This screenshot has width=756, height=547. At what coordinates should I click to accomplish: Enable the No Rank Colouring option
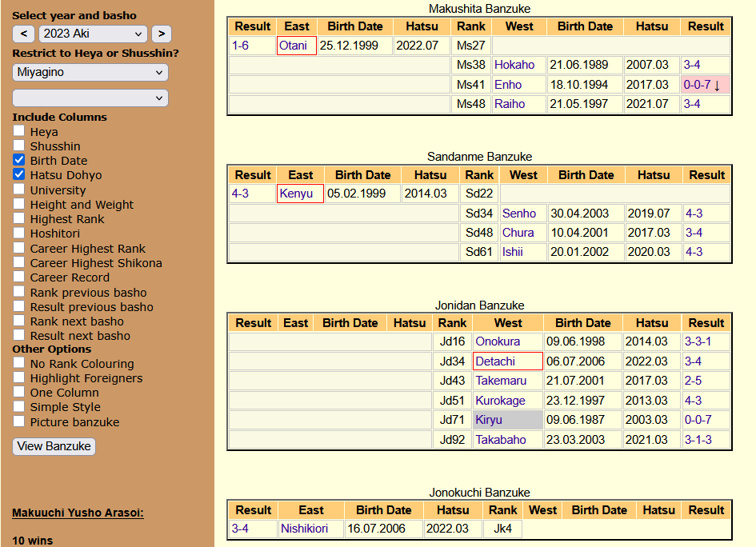click(x=19, y=362)
